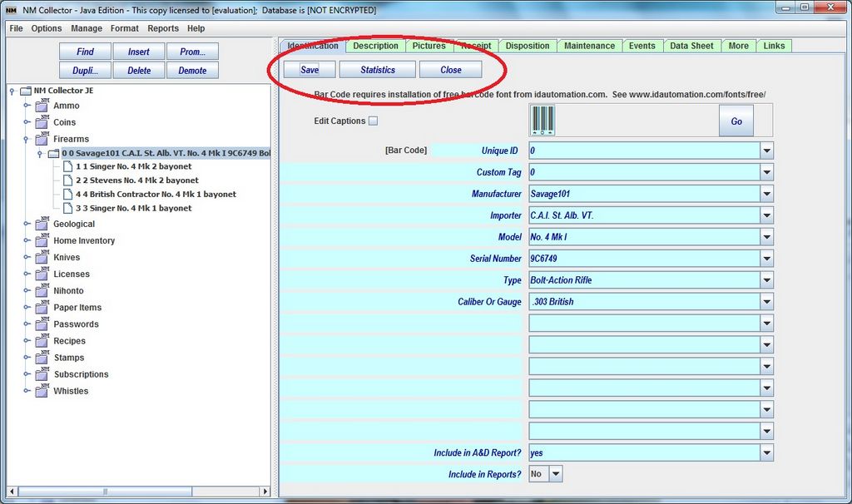Enable the Edit Captions checkbox
Screen dimensions: 852x504
373,121
